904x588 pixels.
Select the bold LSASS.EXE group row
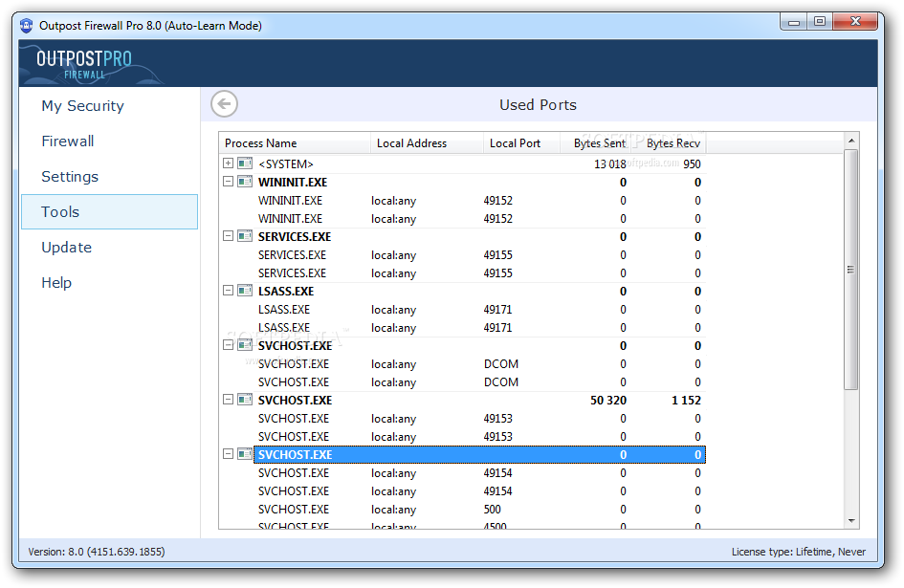tap(479, 291)
